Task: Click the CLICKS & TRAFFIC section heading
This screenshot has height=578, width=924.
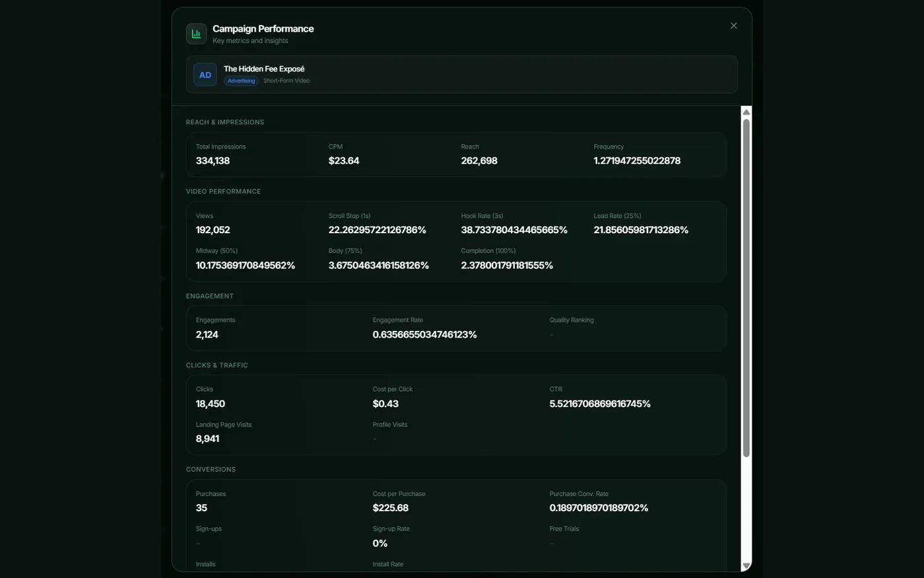Action: tap(217, 365)
